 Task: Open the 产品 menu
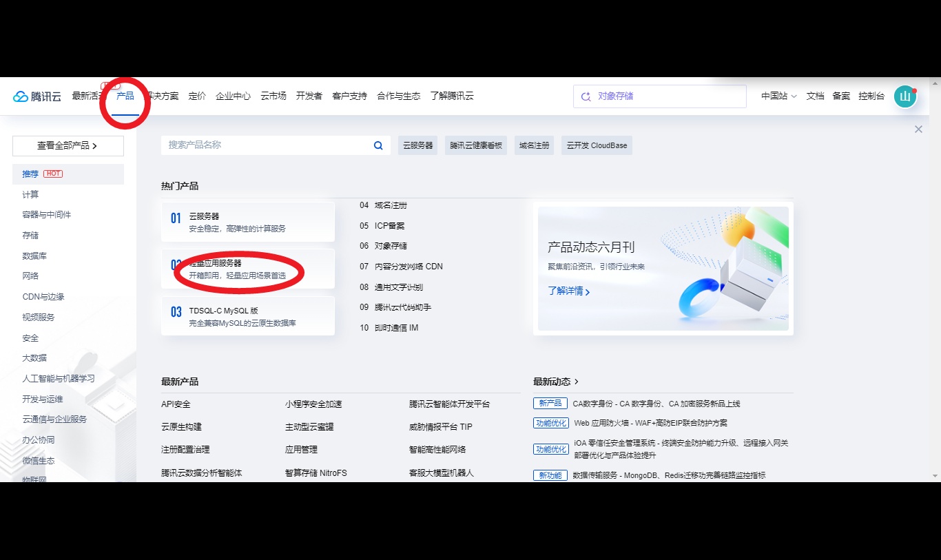point(125,96)
